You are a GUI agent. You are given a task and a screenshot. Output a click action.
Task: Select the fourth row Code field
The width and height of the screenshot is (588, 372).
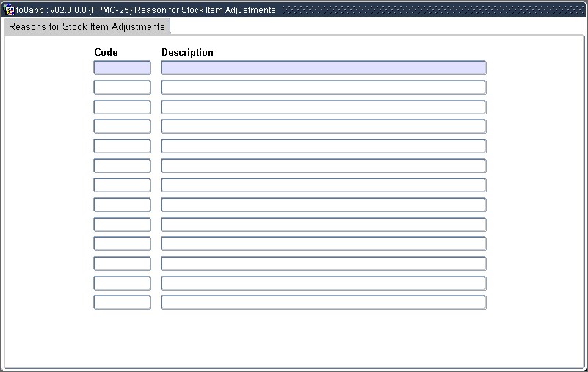coord(122,126)
